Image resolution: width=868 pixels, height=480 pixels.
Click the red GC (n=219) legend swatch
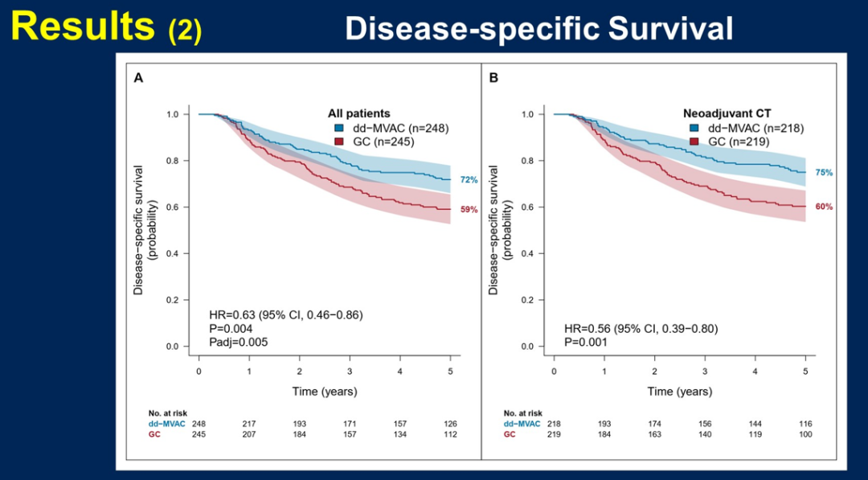pyautogui.click(x=694, y=142)
